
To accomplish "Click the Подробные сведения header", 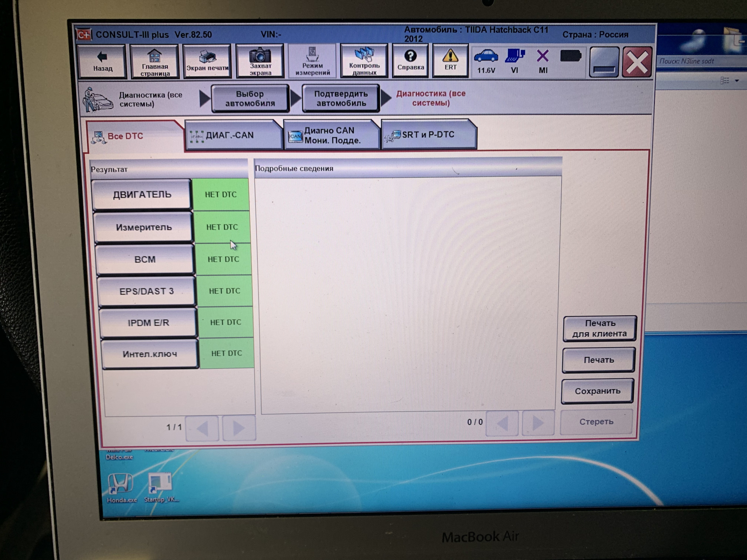I will pyautogui.click(x=408, y=168).
